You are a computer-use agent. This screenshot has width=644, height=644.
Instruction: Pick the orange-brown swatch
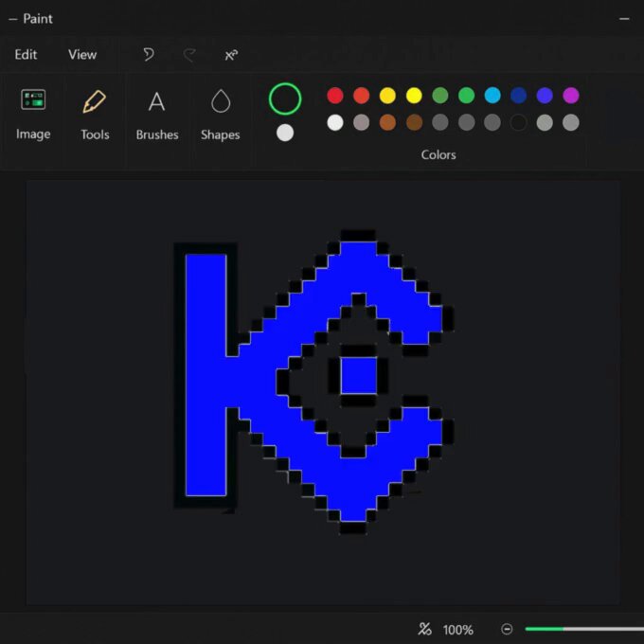[387, 122]
